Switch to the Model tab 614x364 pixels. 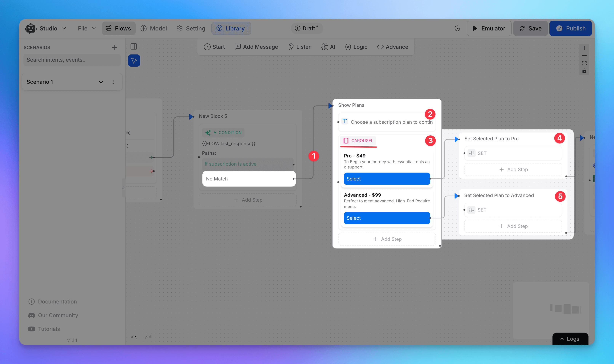[153, 28]
